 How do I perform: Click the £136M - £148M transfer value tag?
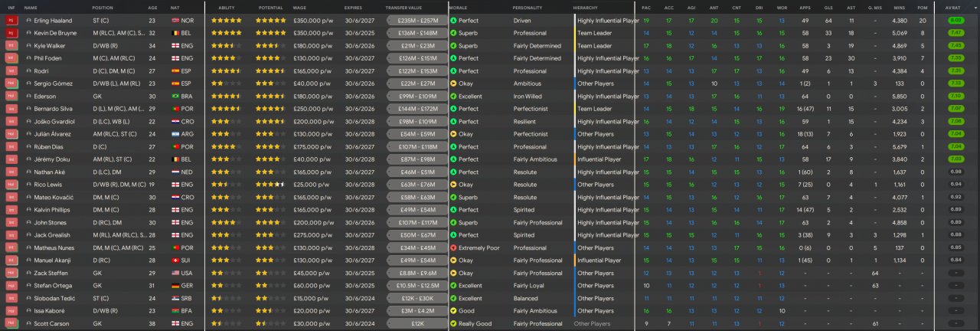418,33
